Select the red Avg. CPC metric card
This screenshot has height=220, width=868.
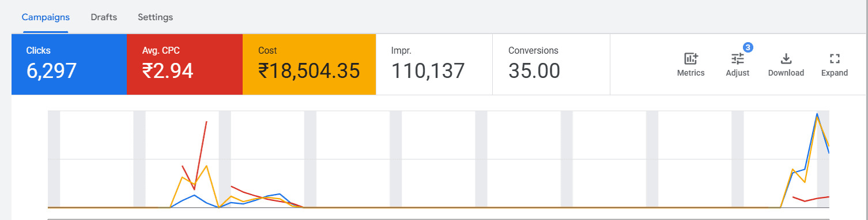point(184,64)
